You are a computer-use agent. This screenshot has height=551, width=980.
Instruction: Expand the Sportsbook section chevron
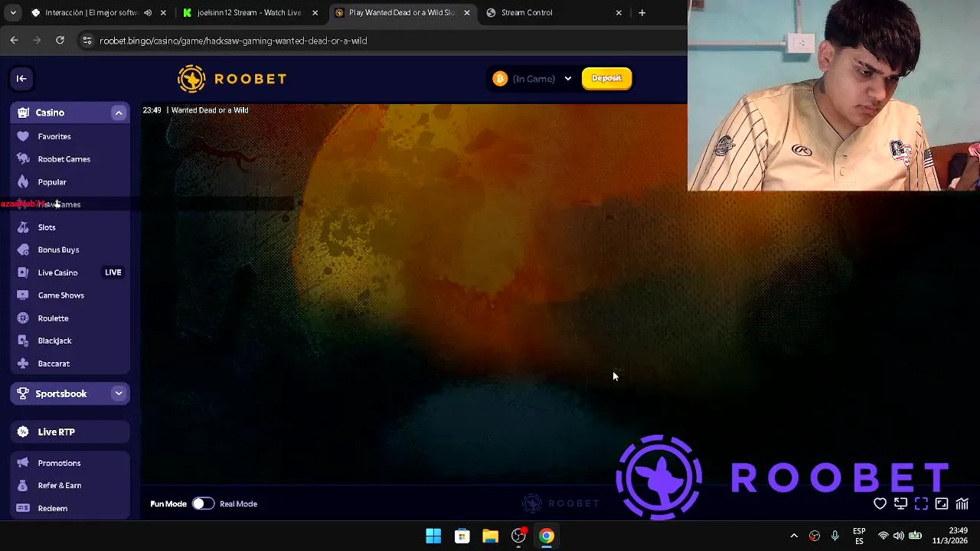[119, 393]
